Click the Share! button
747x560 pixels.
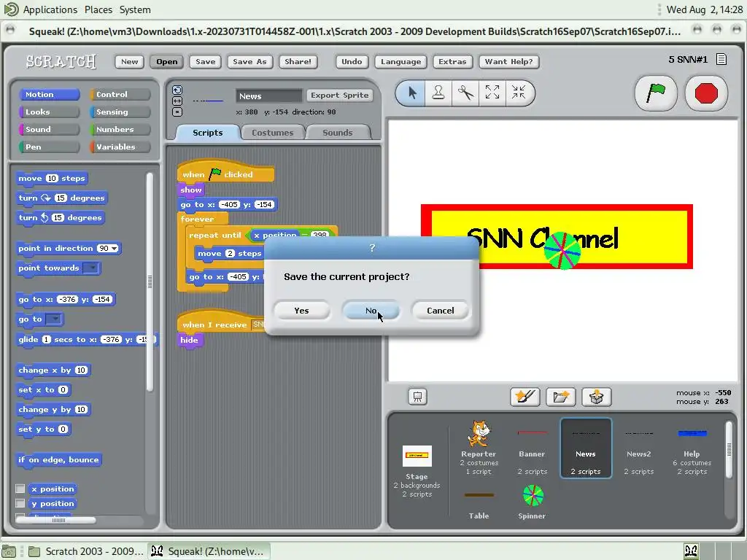[298, 61]
